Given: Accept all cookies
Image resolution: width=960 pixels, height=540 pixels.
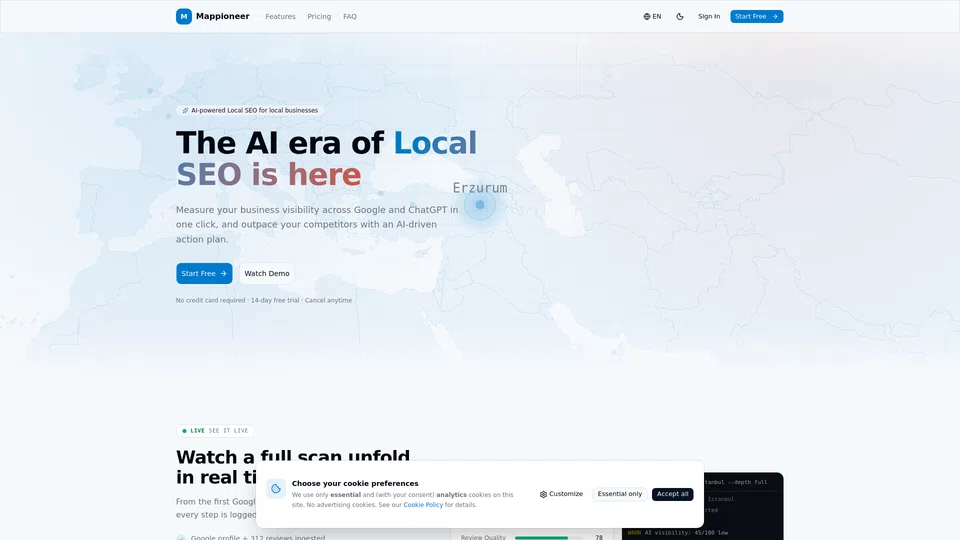Looking at the screenshot, I should point(672,494).
